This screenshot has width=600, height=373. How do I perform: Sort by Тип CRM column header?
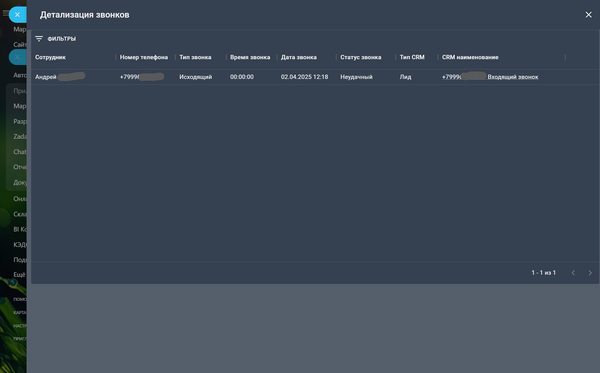[412, 57]
